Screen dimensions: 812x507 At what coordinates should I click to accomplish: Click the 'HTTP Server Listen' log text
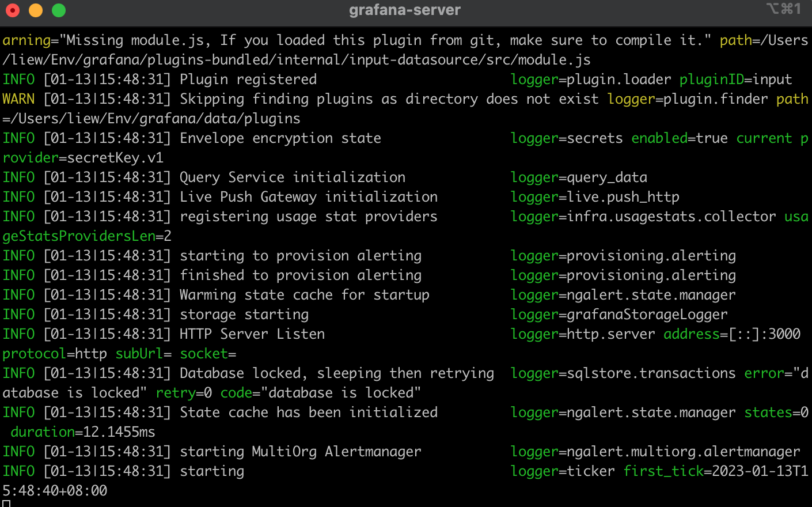(252, 334)
